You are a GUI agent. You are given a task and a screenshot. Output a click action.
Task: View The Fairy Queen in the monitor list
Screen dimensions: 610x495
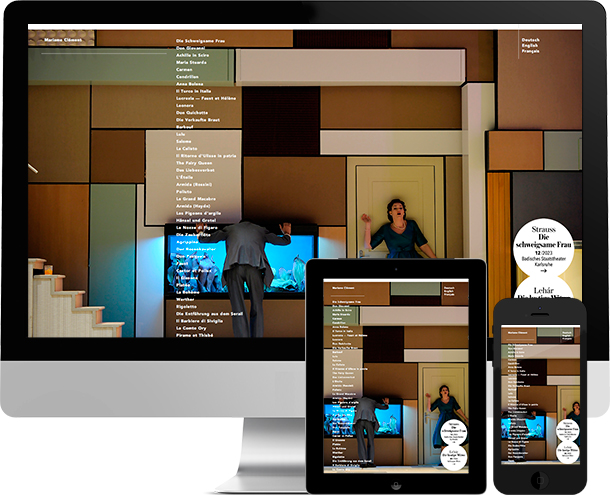pos(194,163)
